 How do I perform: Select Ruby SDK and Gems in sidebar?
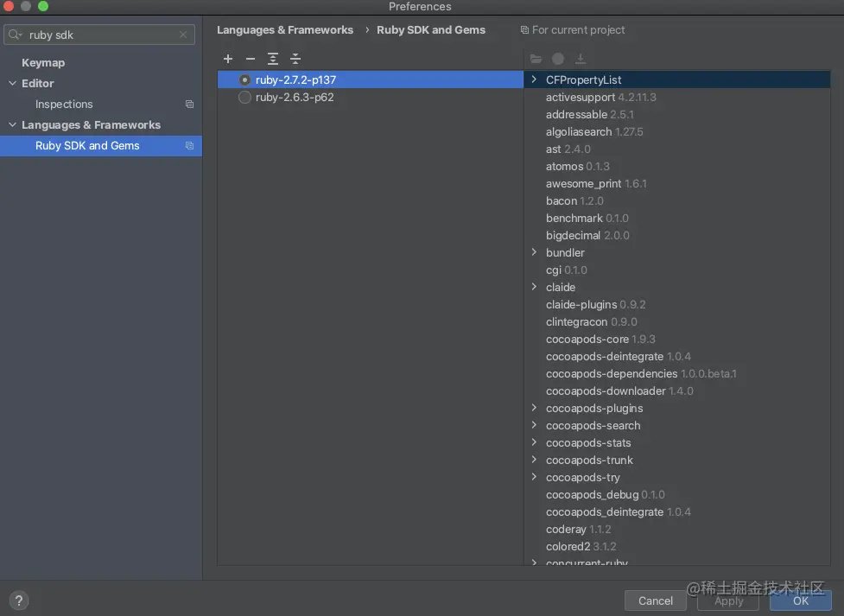[x=101, y=145]
